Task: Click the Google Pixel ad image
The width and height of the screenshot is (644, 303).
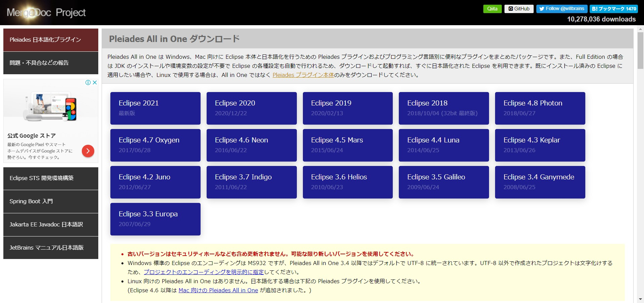Action: 51,106
